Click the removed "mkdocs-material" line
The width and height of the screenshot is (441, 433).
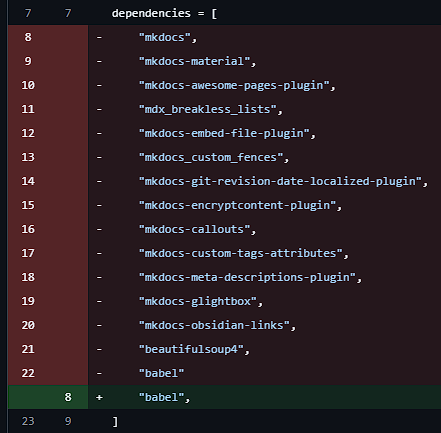click(197, 61)
